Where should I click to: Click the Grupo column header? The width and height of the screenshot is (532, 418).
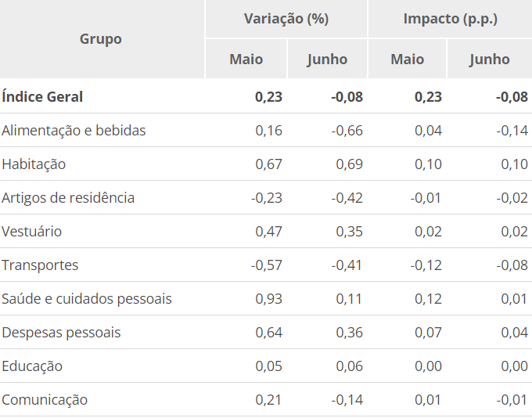click(x=101, y=39)
